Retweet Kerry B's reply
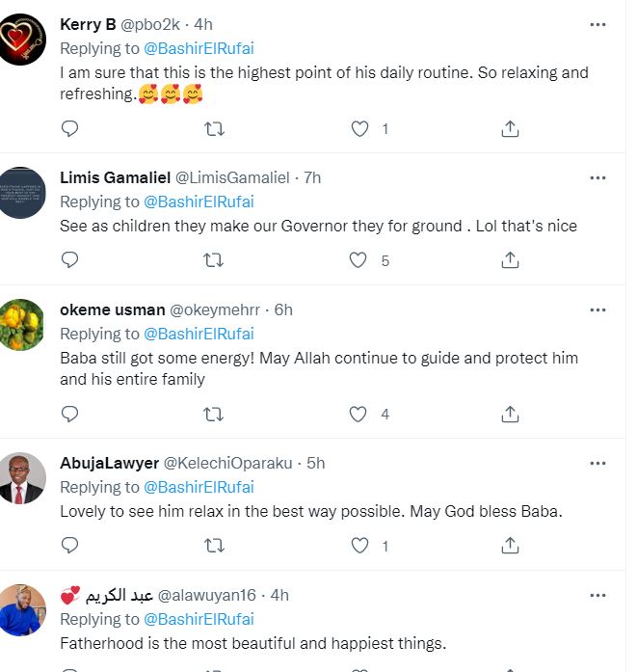This screenshot has width=637, height=672. (x=215, y=128)
